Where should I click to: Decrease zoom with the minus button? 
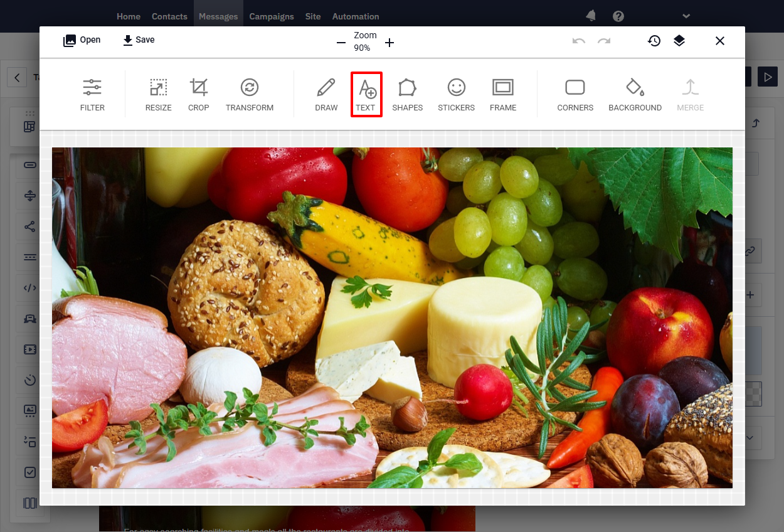pos(341,43)
